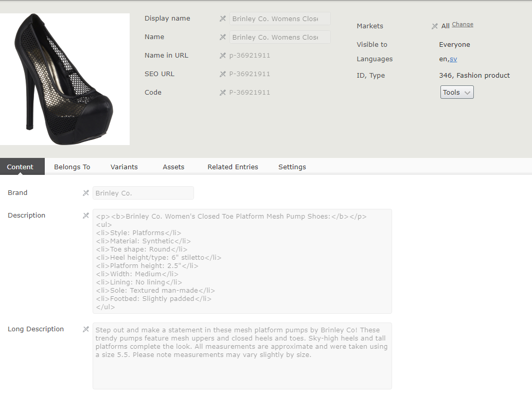Click inside the Description text area
Viewport: 532px width, 393px height.
[242, 261]
